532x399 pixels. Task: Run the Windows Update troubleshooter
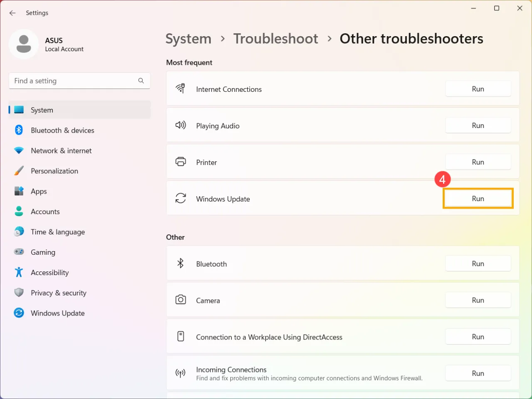point(478,199)
